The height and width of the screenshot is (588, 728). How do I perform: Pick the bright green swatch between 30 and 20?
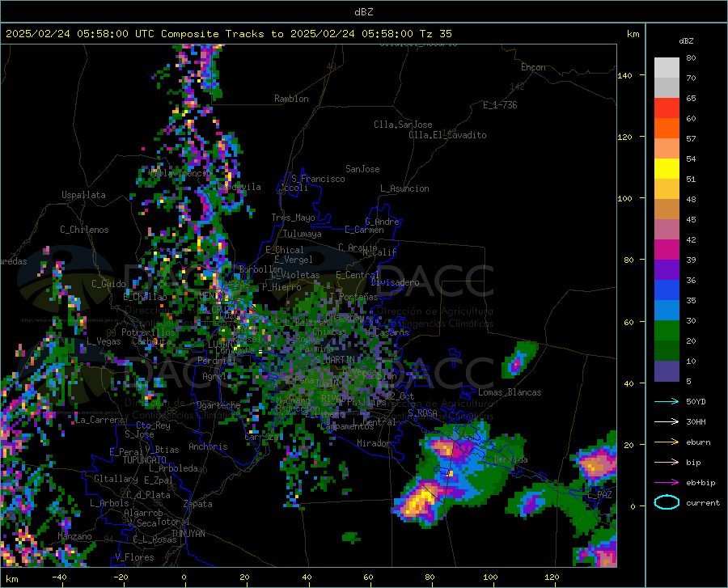tap(667, 331)
